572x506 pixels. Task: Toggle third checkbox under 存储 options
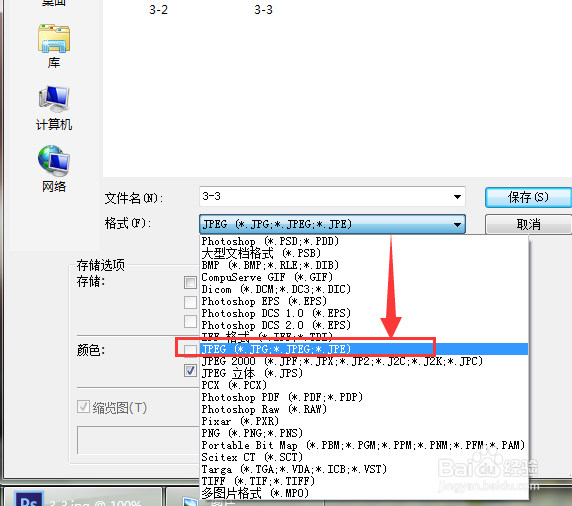(190, 321)
